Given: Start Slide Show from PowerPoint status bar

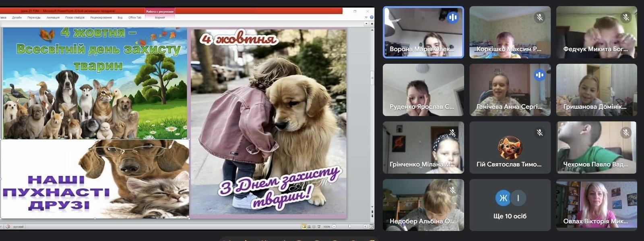Looking at the screenshot, I should click(319, 226).
